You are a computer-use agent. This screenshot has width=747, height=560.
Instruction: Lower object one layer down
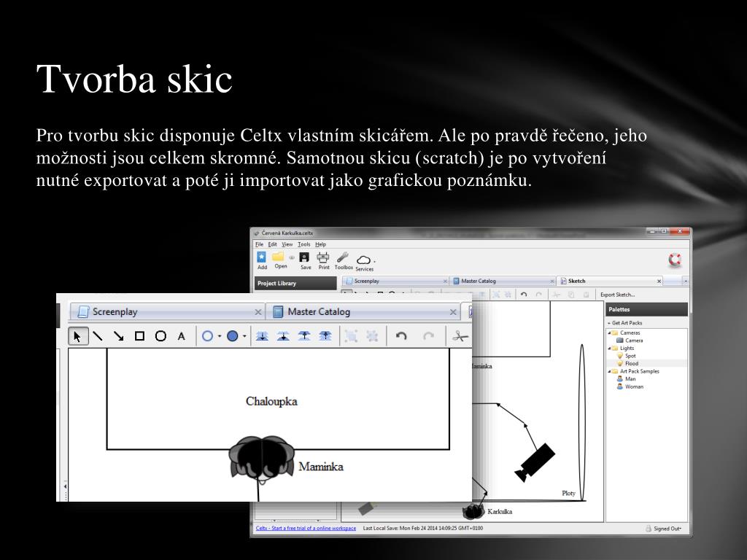(283, 336)
